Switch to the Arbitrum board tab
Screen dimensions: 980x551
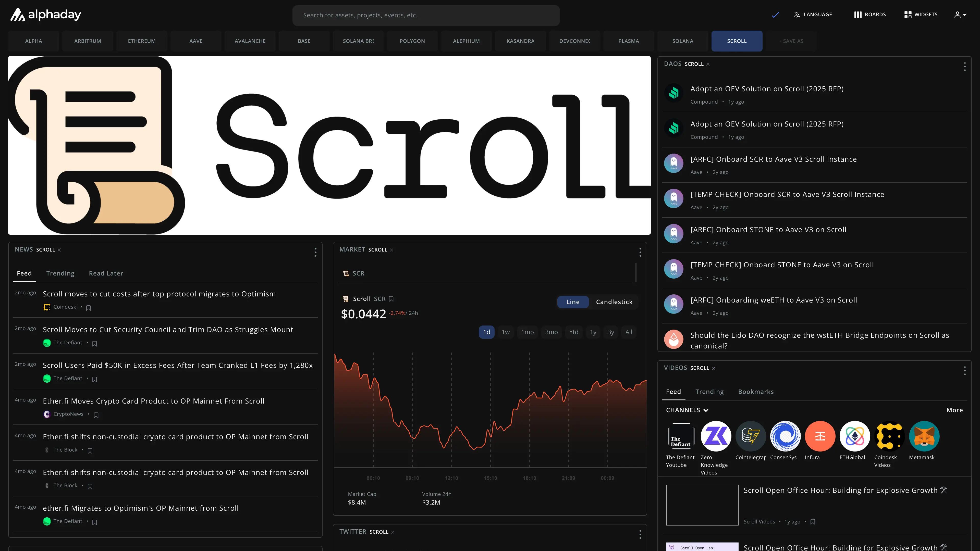tap(88, 41)
